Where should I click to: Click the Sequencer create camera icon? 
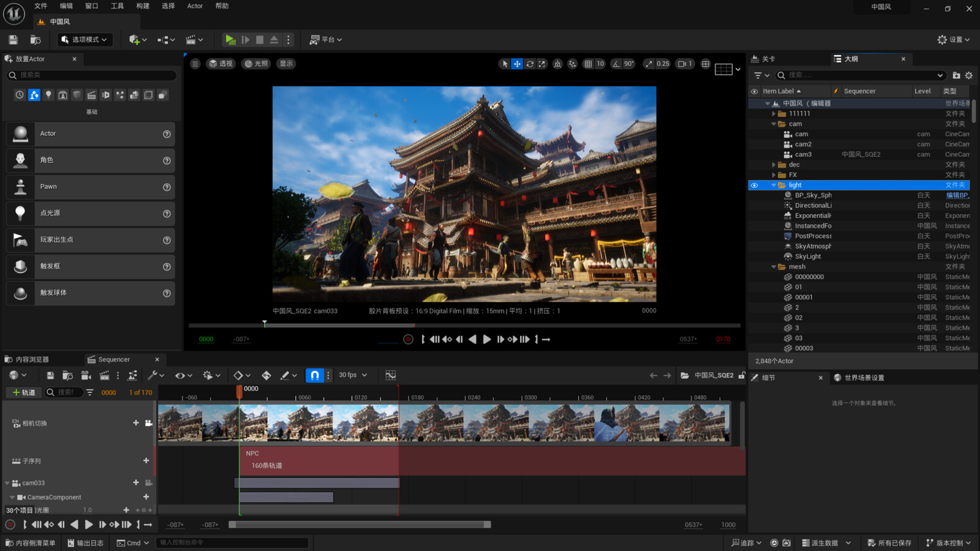coord(86,375)
